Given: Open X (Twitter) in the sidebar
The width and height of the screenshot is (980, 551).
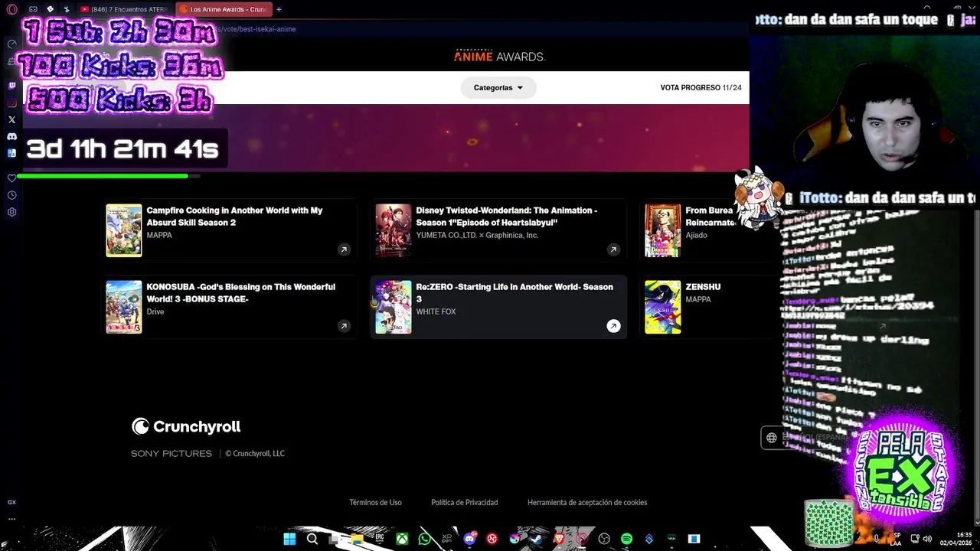Looking at the screenshot, I should (x=11, y=119).
